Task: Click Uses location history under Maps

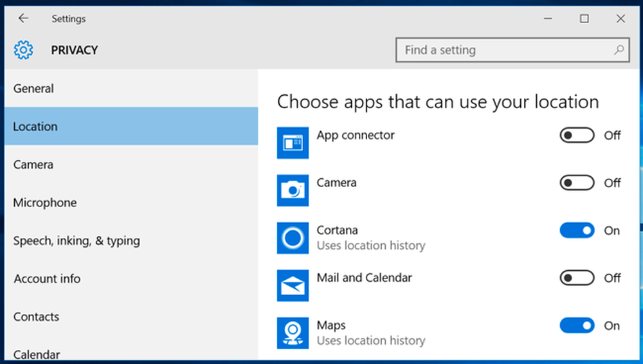Action: [x=371, y=341]
